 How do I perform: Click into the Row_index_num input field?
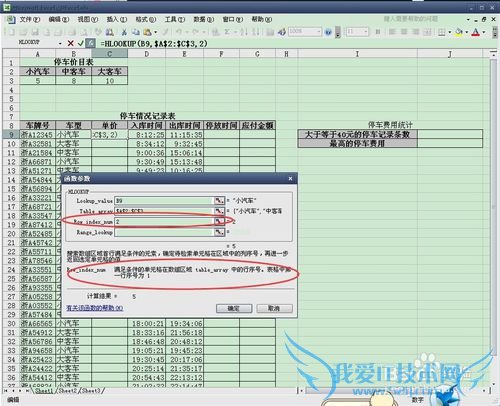point(164,221)
